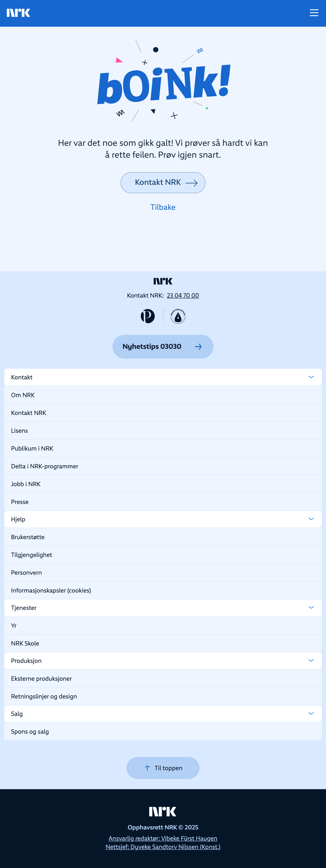Click the arrow in Nyhetstips 03030 button
The width and height of the screenshot is (326, 868).
coord(198,346)
